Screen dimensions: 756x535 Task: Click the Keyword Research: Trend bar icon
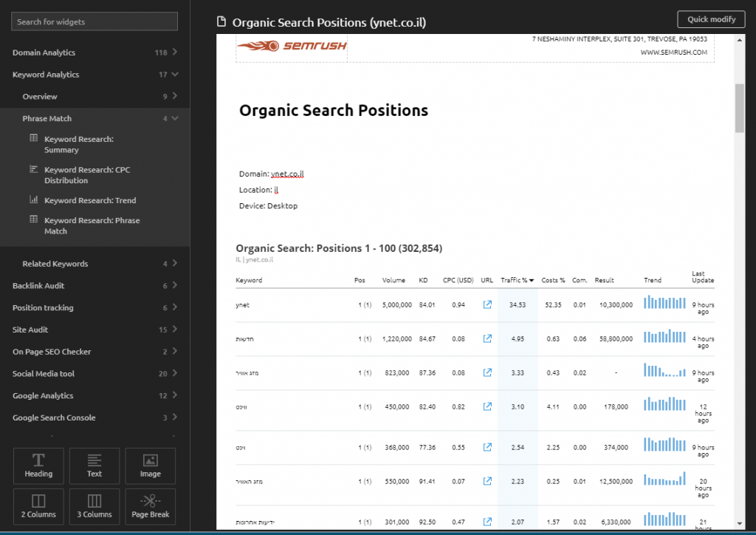[34, 200]
